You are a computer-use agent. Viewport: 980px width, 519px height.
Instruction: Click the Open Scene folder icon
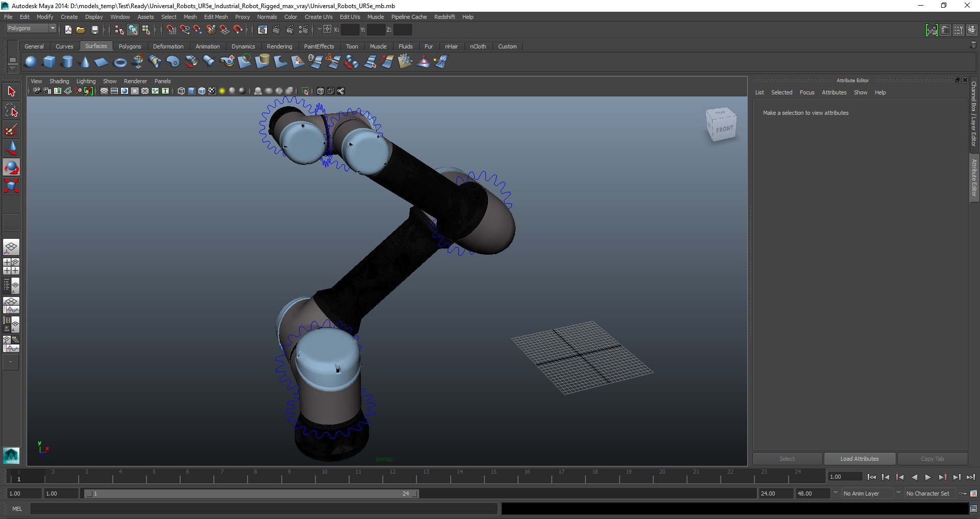pos(81,30)
